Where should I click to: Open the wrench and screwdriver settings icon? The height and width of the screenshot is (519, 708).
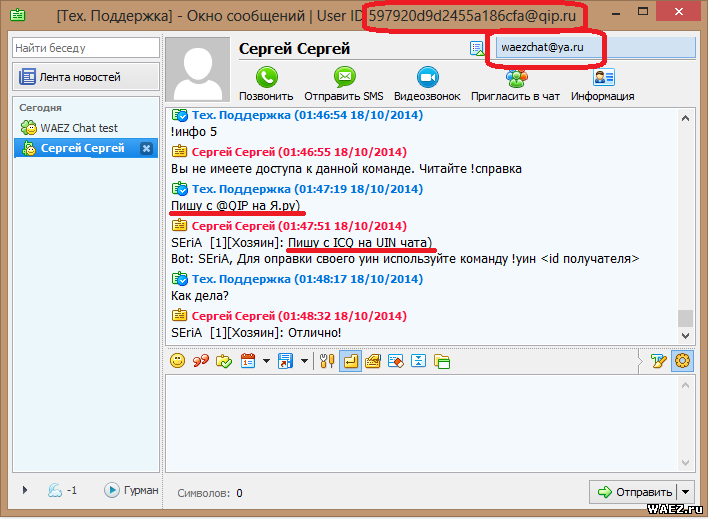coord(327,361)
